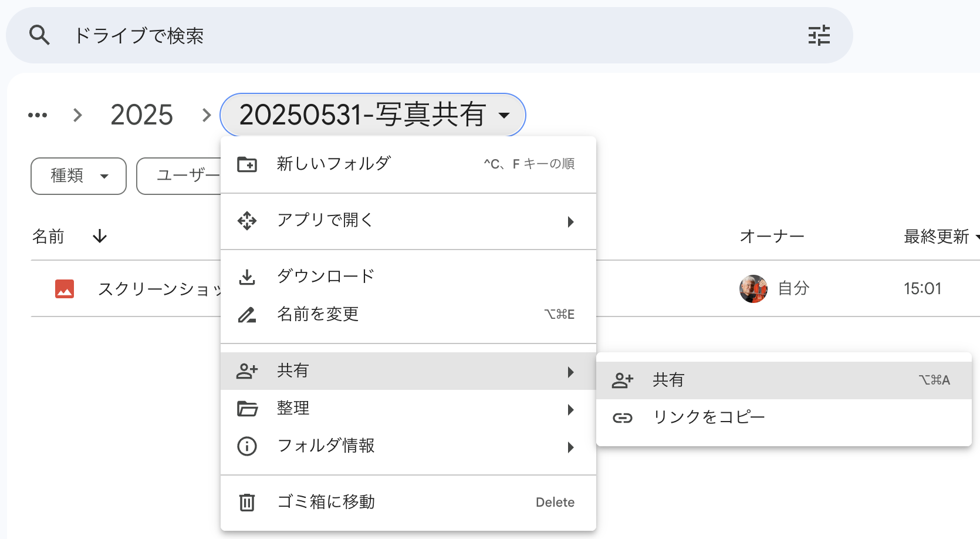980x539 pixels.
Task: Expand the 整理 submenu arrow
Action: pyautogui.click(x=570, y=409)
